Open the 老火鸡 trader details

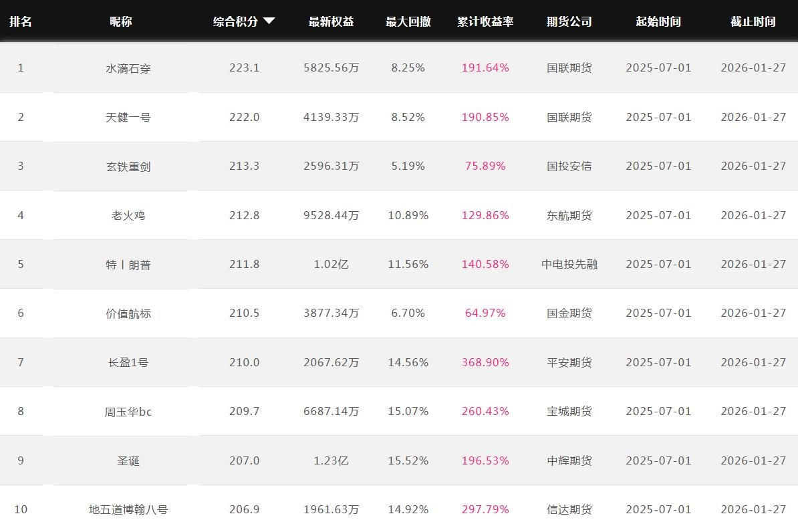click(x=128, y=215)
